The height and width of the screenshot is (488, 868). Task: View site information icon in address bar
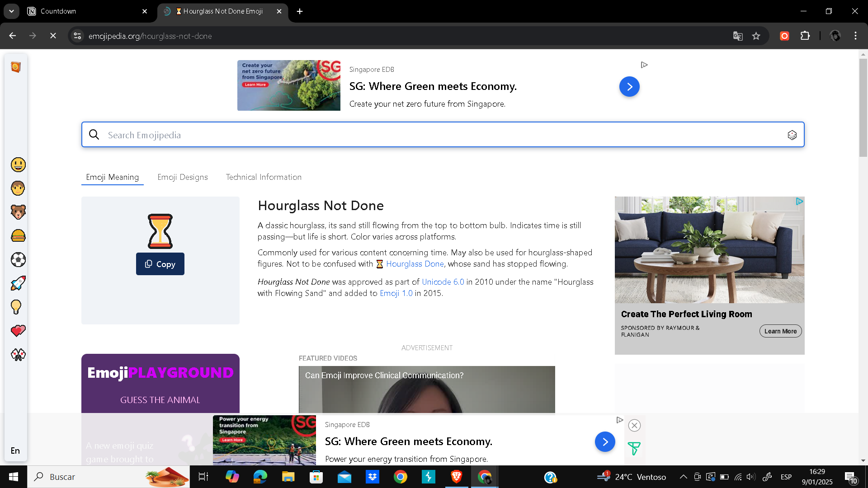(77, 36)
